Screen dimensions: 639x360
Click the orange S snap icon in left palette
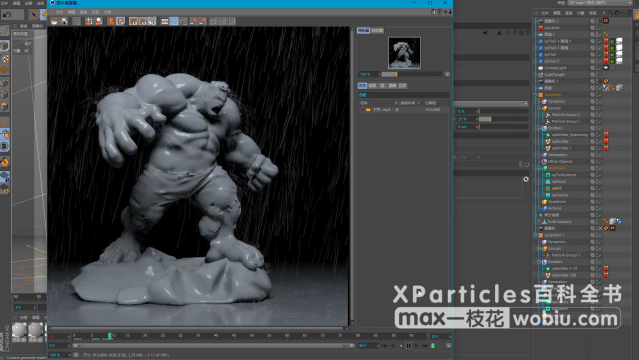(4, 146)
